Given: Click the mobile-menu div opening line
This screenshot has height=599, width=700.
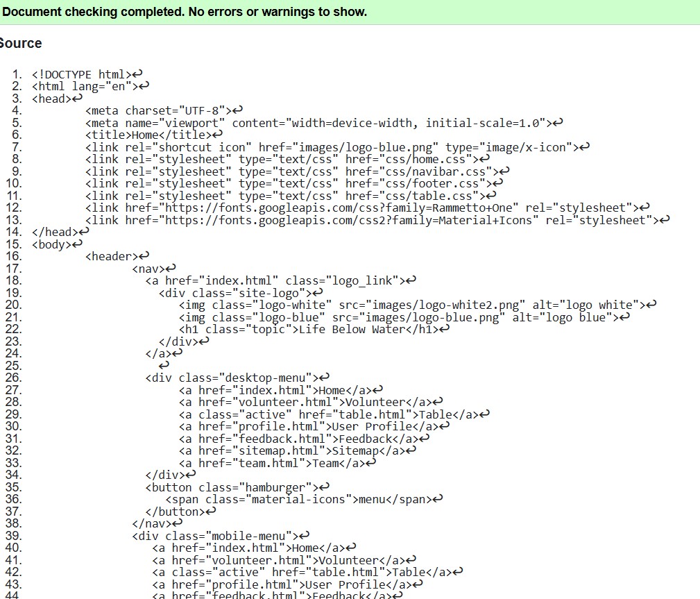Looking at the screenshot, I should [214, 536].
